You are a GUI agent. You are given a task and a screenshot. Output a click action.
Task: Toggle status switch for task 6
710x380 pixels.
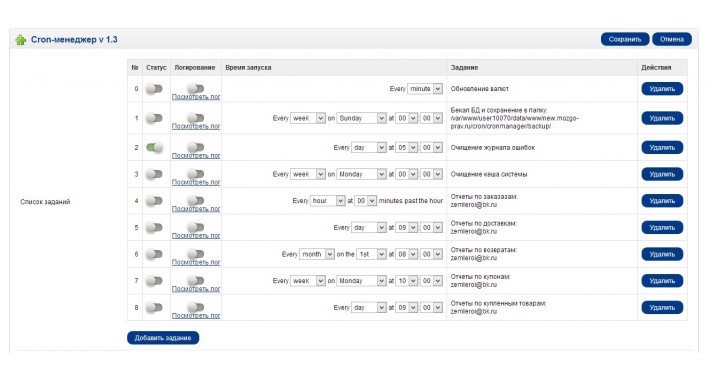pos(154,255)
